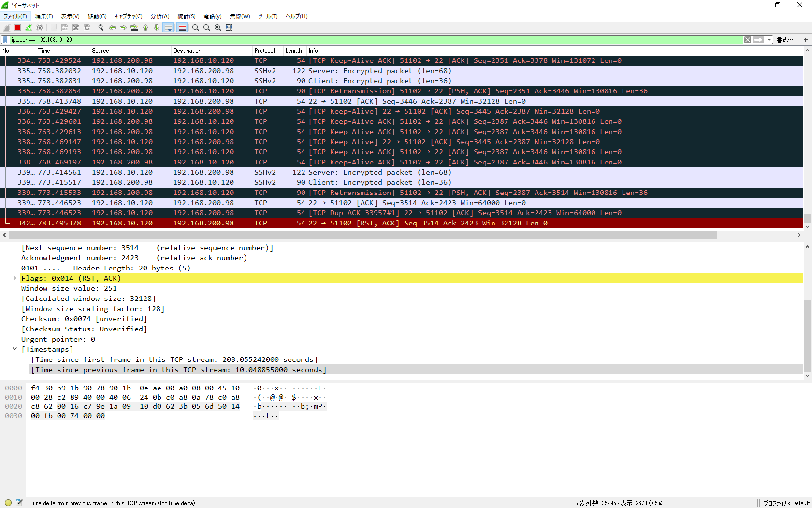Open capture options gear icon

(40, 28)
